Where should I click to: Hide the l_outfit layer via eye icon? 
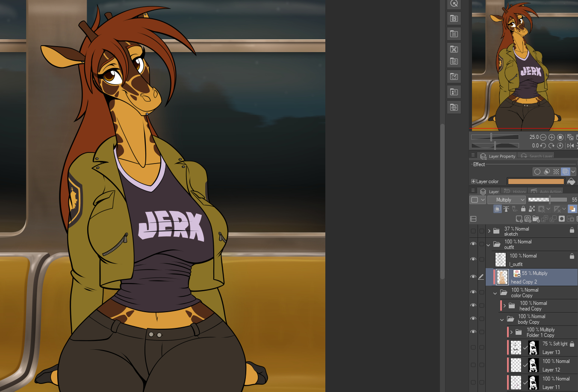(x=473, y=259)
